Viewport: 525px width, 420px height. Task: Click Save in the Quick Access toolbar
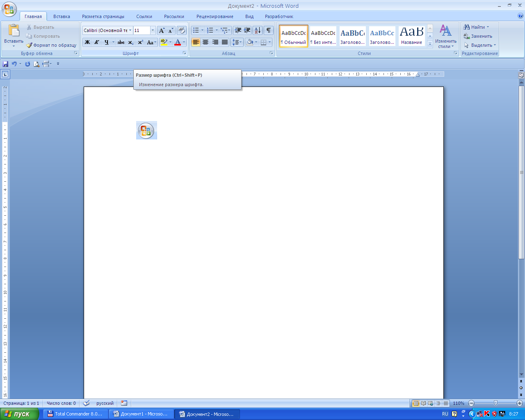click(5, 64)
